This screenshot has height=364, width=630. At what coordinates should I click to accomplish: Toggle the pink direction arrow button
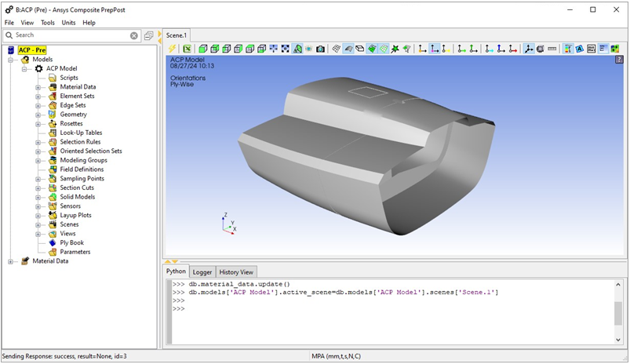tap(435, 49)
